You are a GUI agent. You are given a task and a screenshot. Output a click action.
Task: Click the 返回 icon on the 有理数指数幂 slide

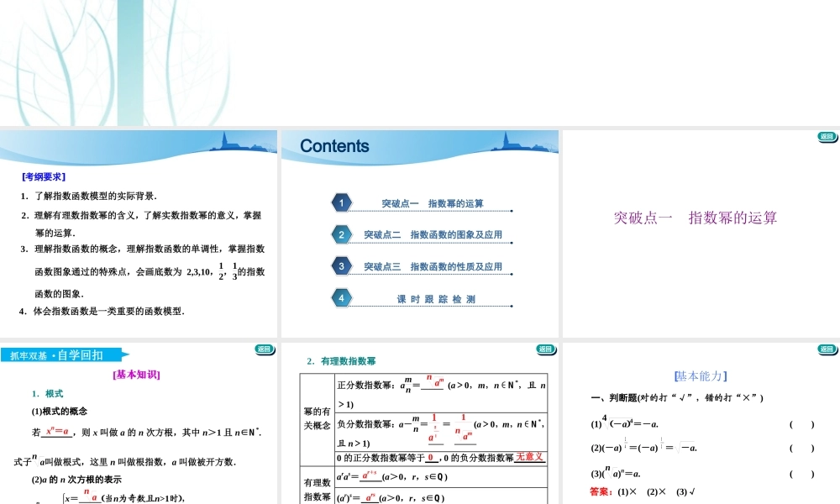pyautogui.click(x=545, y=349)
